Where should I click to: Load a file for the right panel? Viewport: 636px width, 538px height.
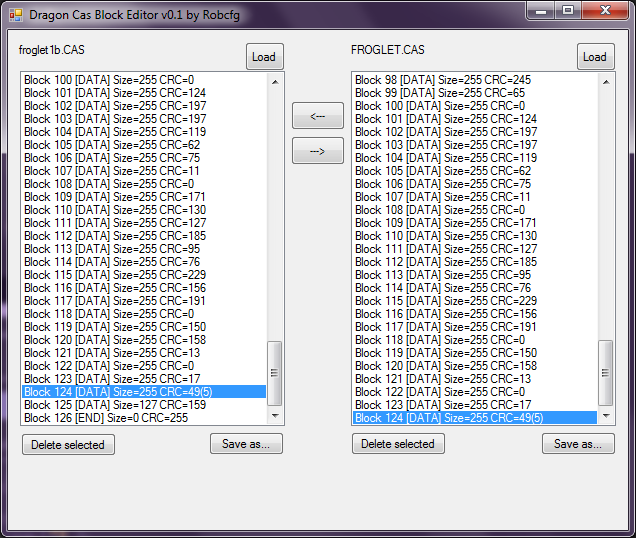pyautogui.click(x=595, y=57)
